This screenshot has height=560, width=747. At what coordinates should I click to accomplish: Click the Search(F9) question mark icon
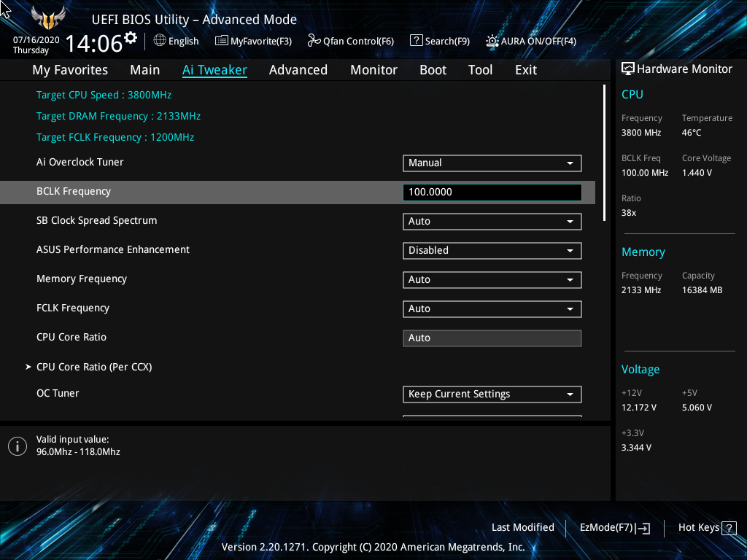coord(416,41)
